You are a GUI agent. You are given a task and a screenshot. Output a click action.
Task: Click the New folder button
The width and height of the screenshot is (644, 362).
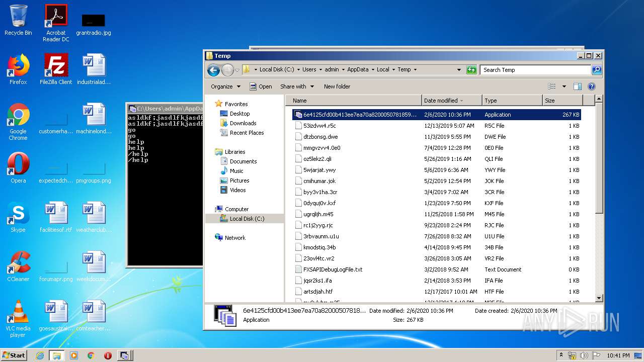(x=337, y=86)
